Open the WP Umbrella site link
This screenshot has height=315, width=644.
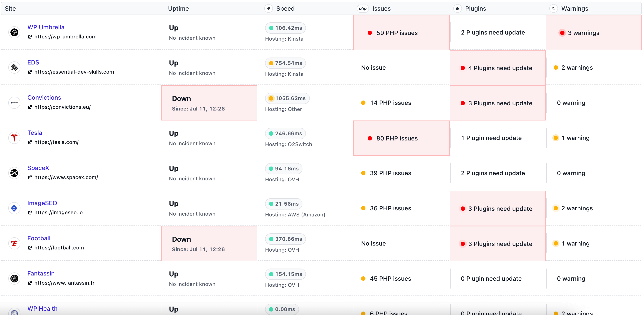pyautogui.click(x=46, y=27)
